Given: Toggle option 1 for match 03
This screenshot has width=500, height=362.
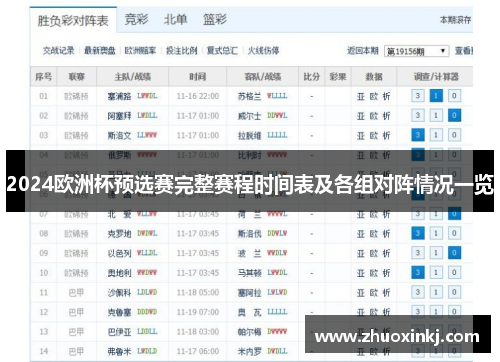Looking at the screenshot, I should click(x=436, y=135).
